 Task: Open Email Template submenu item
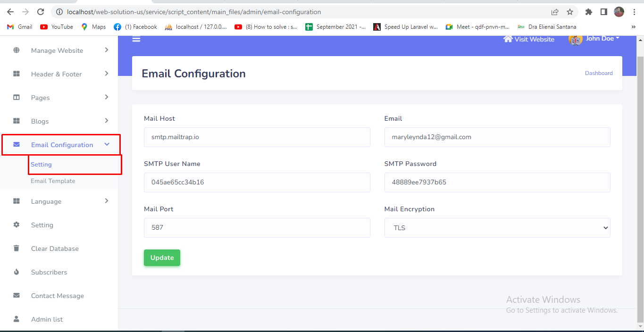coord(53,181)
